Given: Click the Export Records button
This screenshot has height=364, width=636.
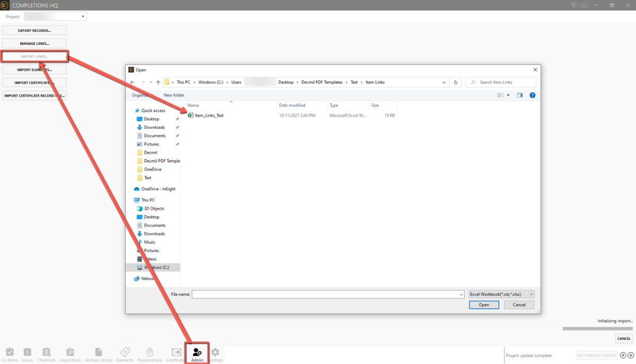Looking at the screenshot, I should click(34, 31).
